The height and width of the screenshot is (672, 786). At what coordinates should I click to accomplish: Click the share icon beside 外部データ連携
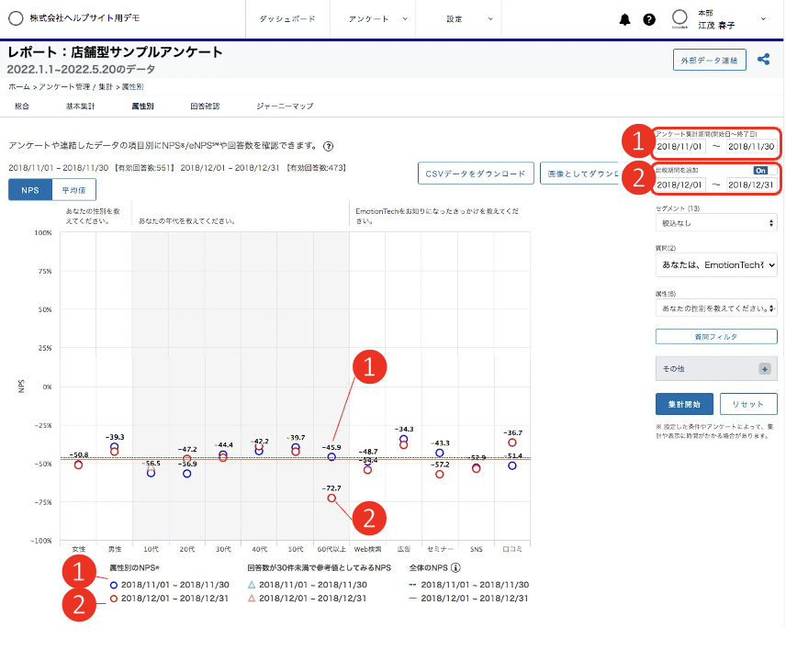tap(763, 60)
